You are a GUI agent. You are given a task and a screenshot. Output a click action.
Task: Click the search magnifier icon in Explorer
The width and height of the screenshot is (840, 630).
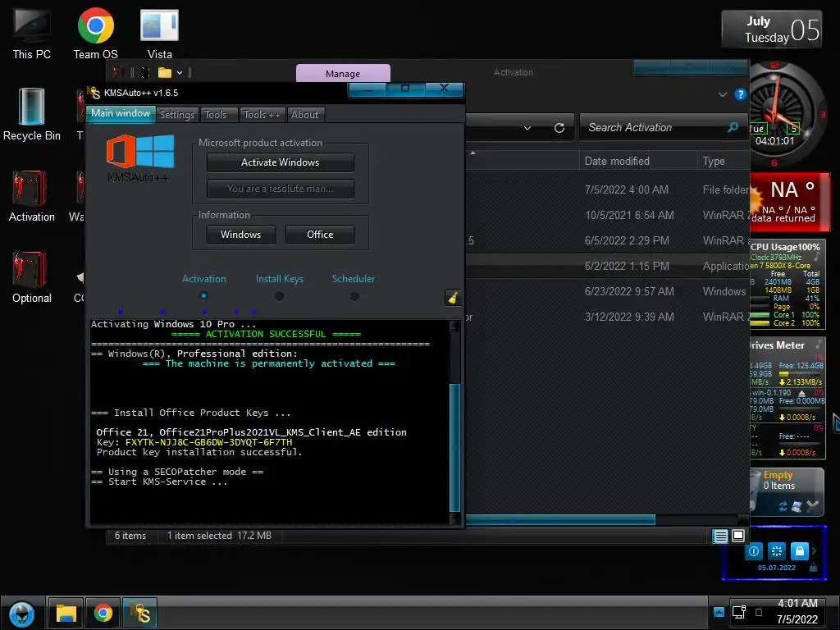(733, 127)
